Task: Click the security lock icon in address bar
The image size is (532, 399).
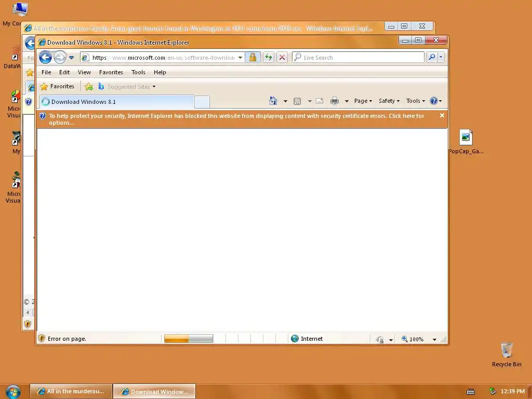Action: coord(252,57)
